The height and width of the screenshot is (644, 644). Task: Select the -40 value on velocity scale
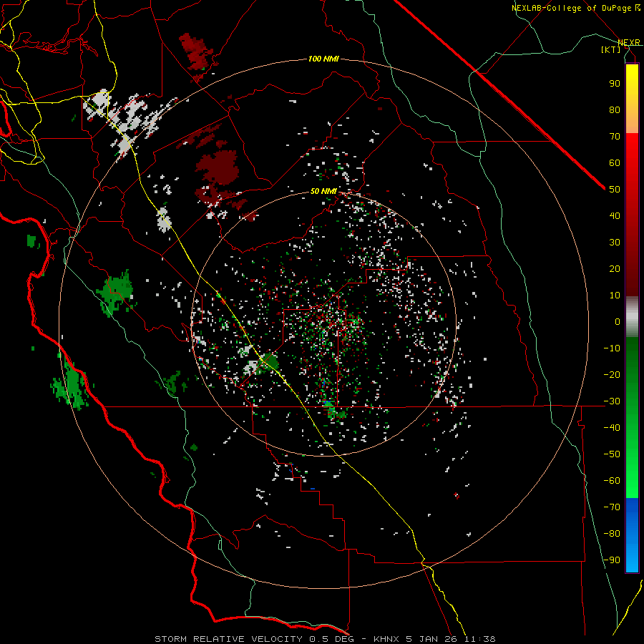612,428
